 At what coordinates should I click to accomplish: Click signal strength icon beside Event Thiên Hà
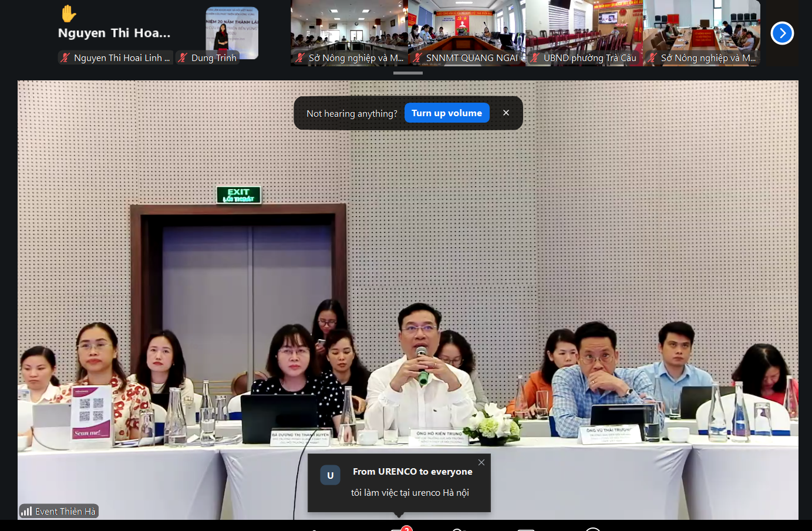(x=26, y=511)
